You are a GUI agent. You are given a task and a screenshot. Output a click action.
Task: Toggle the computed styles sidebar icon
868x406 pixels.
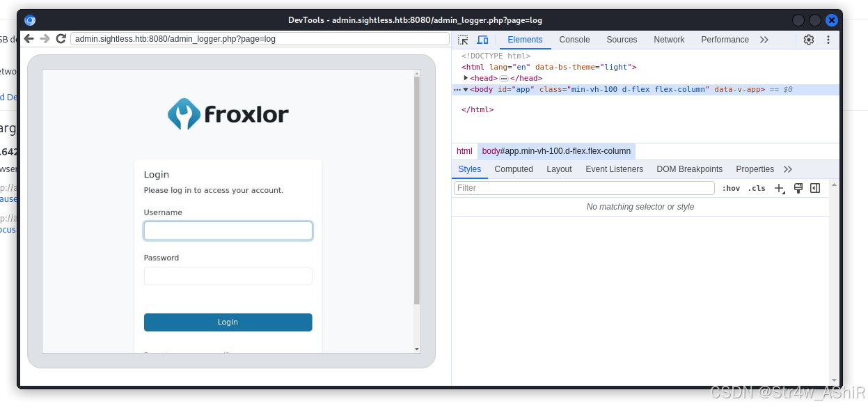click(x=815, y=188)
